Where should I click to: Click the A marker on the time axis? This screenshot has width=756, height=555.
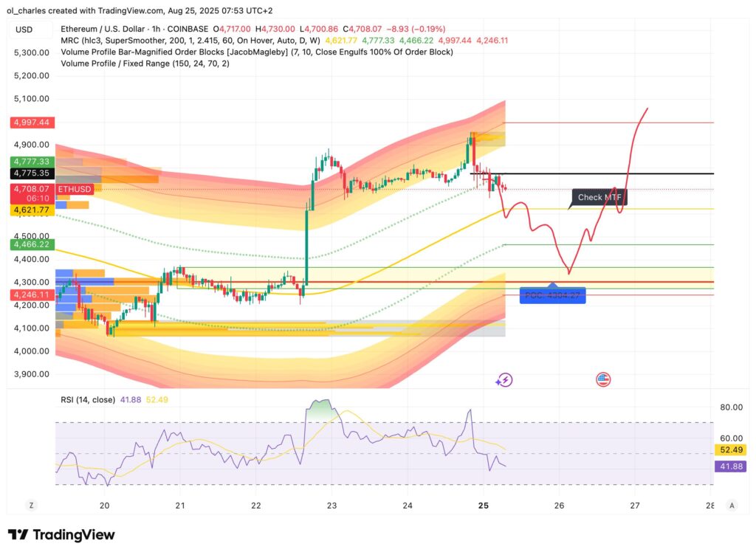tap(732, 506)
